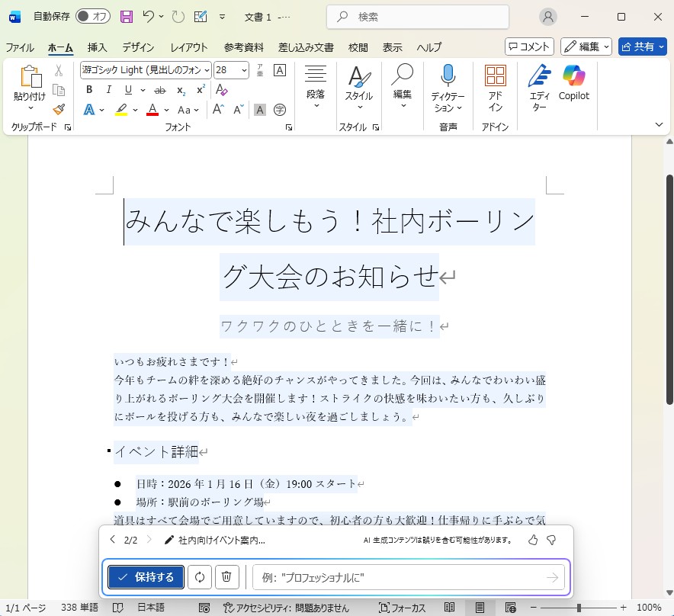Expand the font size 28 dropdown

pyautogui.click(x=244, y=70)
